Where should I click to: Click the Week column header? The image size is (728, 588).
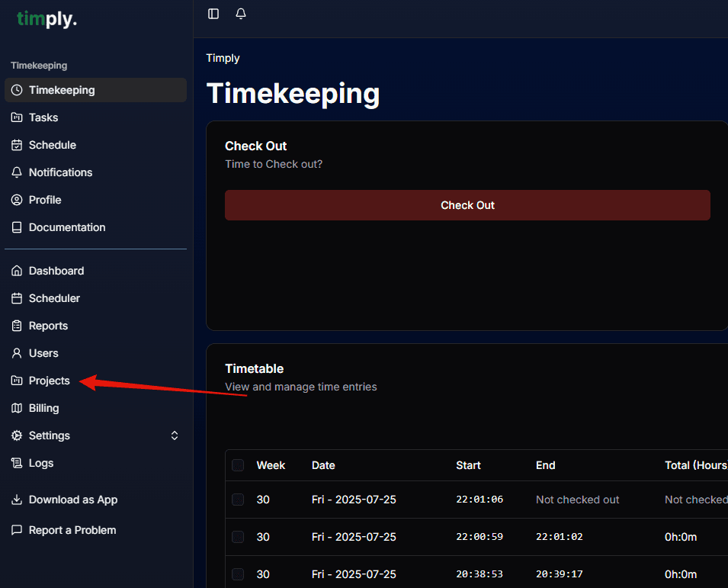[271, 465]
